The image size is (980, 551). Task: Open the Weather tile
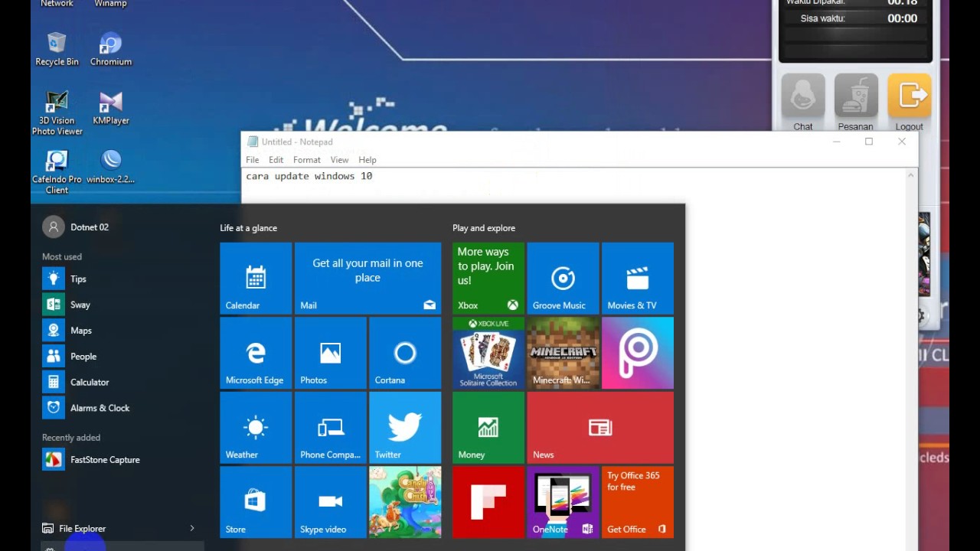click(256, 428)
